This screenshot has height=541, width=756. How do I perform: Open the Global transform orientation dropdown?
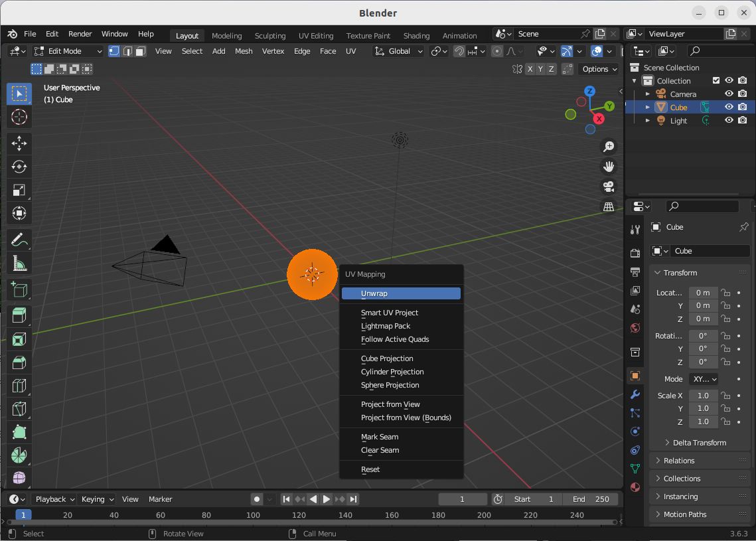(x=399, y=51)
